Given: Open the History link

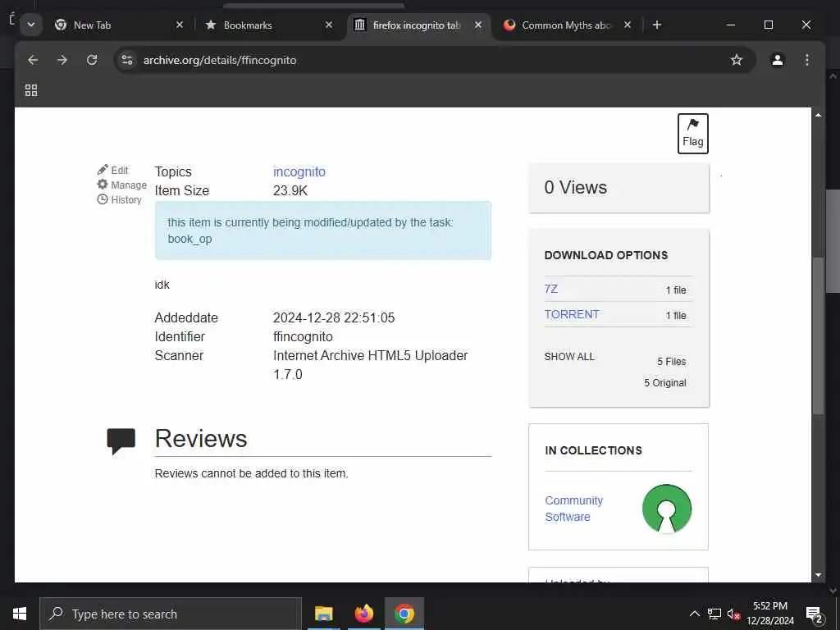Looking at the screenshot, I should click(x=119, y=200).
